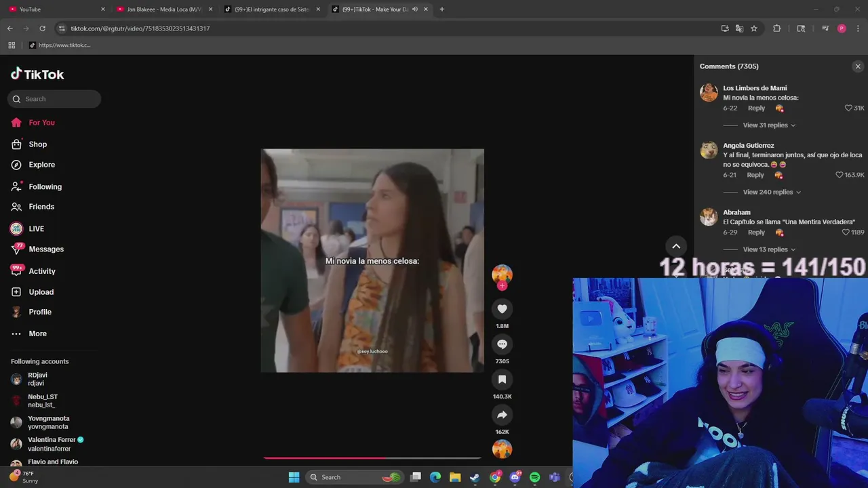Image resolution: width=868 pixels, height=488 pixels.
Task: Expand View 13 replies
Action: (769, 249)
